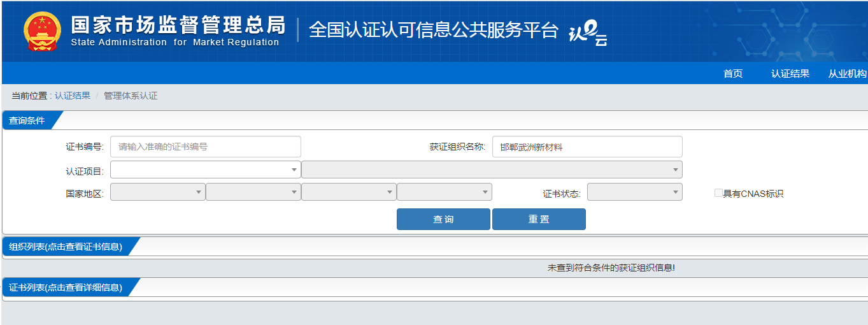Open the second 国家地区 dropdown
868x325 pixels.
coord(253,192)
